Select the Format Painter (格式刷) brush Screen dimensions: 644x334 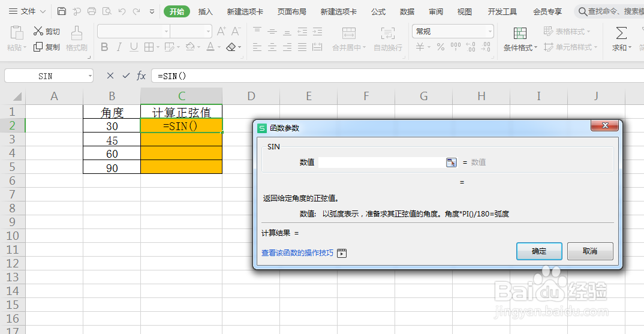[76, 38]
